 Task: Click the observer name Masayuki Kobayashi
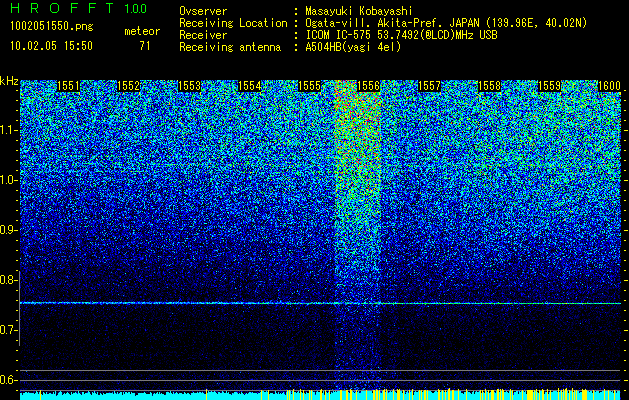coord(359,11)
